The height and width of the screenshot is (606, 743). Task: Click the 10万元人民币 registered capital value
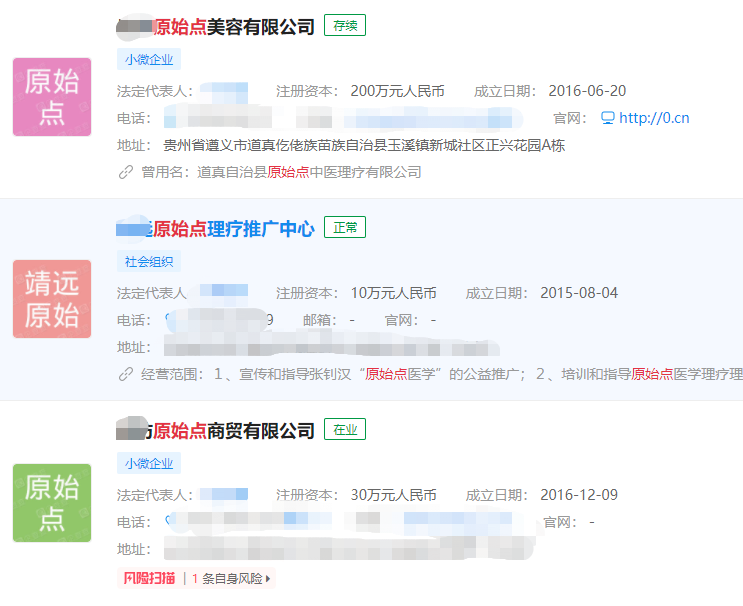[393, 293]
